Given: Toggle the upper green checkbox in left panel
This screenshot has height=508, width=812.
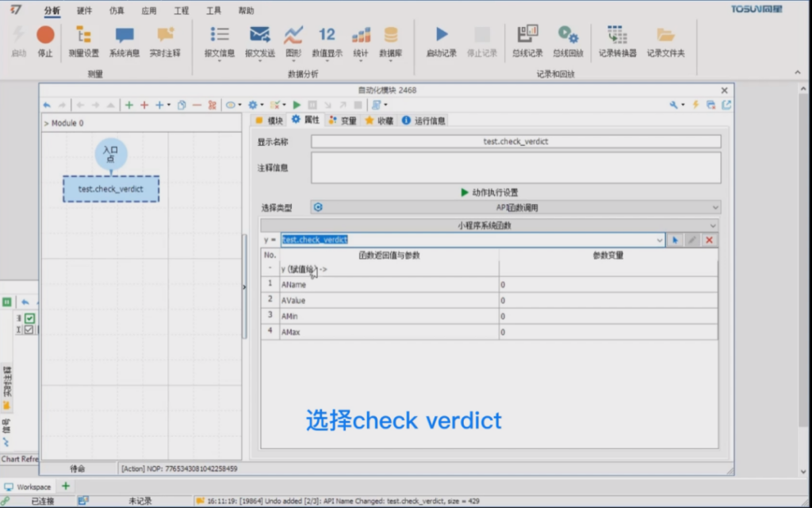Looking at the screenshot, I should (x=29, y=318).
